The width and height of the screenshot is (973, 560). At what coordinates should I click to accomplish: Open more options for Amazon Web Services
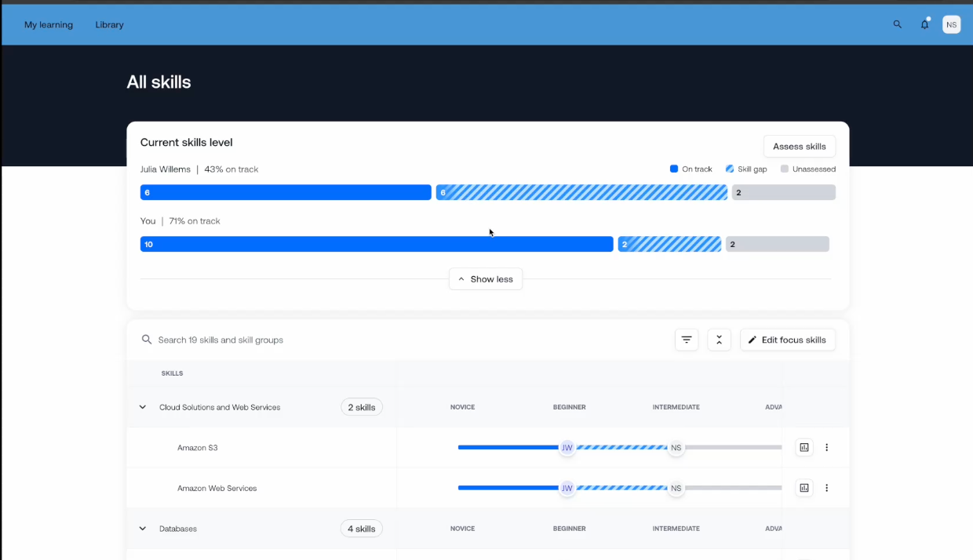click(x=826, y=488)
